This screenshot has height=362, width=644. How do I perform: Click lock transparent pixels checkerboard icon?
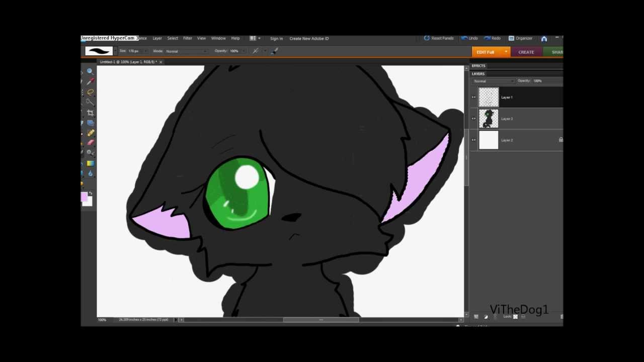click(x=515, y=317)
